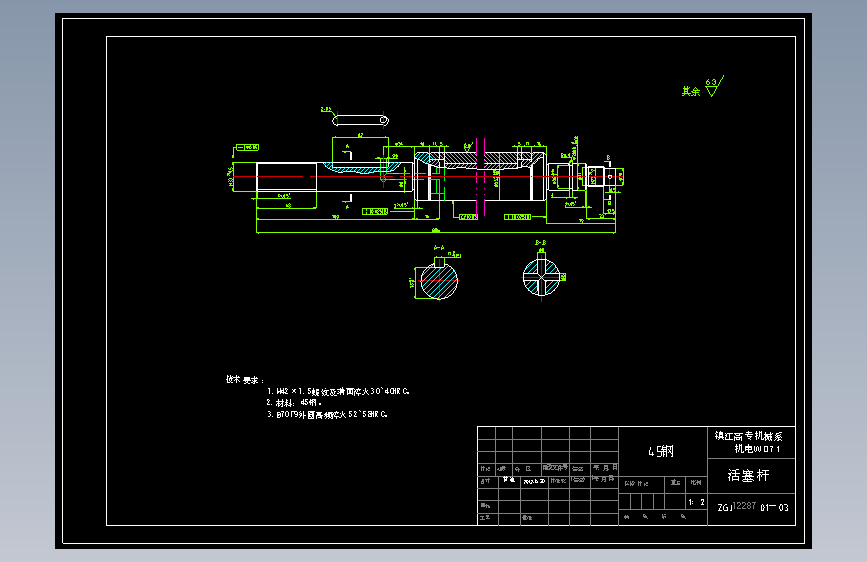
Task: Click the 45钢 material cell in title block
Action: click(x=661, y=451)
